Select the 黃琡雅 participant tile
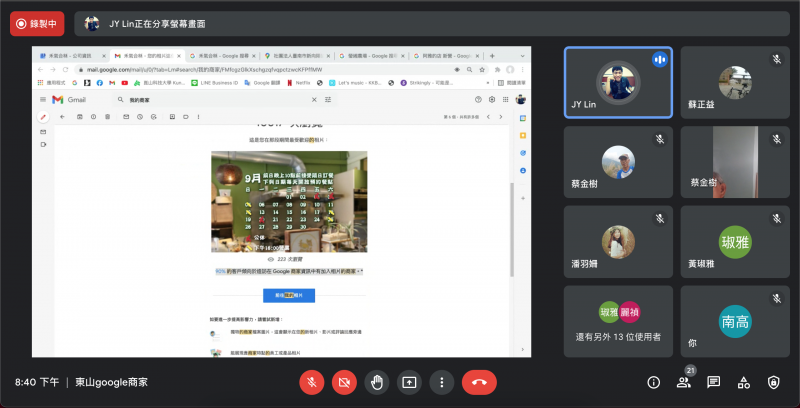800x408 pixels. tap(735, 242)
